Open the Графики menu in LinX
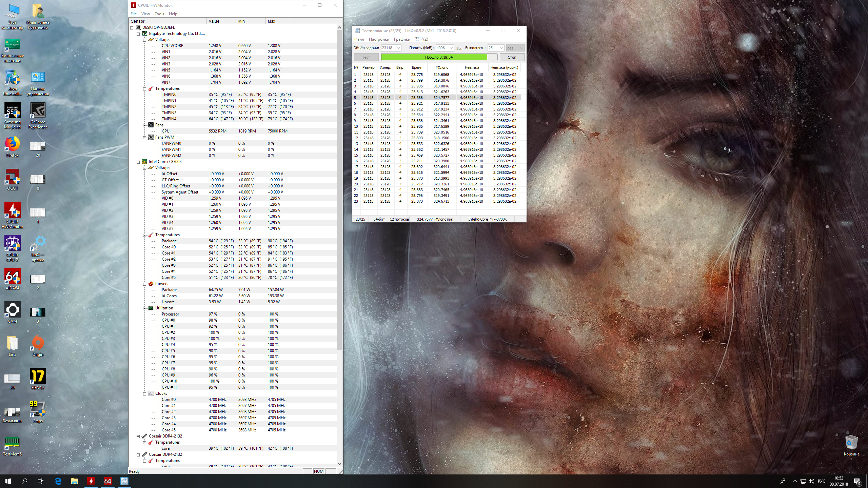The width and height of the screenshot is (868, 488). coord(402,39)
